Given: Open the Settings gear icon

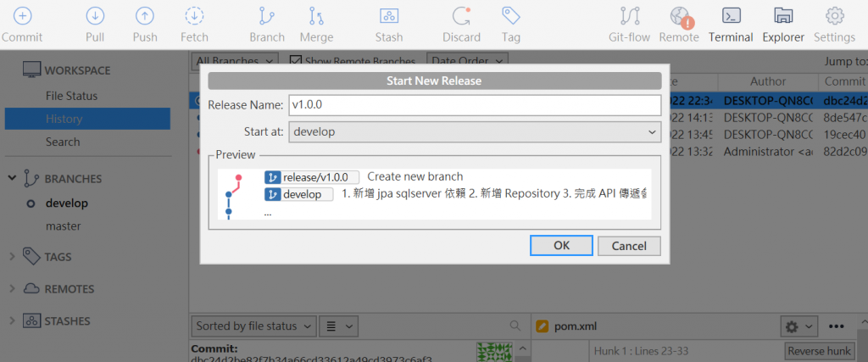Looking at the screenshot, I should pos(834,16).
